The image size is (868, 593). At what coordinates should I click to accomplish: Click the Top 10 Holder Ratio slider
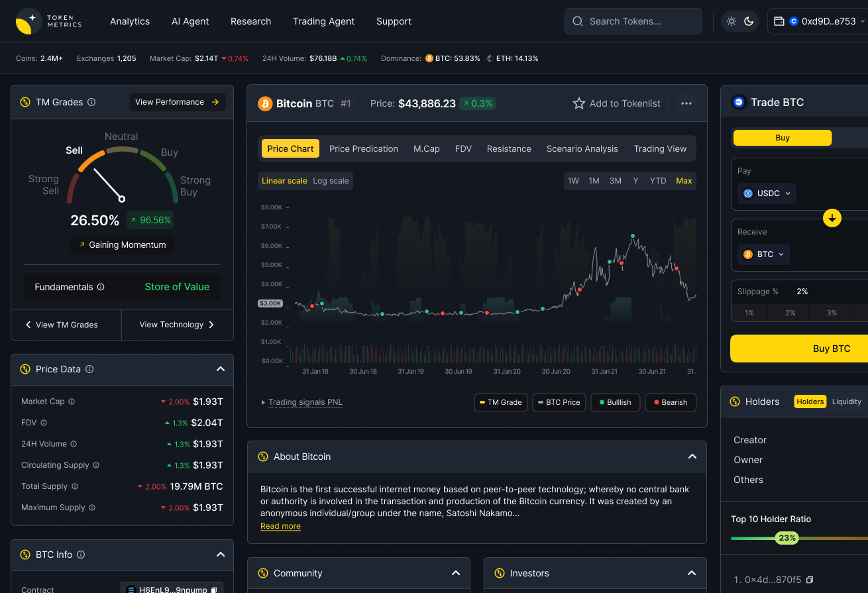point(799,538)
